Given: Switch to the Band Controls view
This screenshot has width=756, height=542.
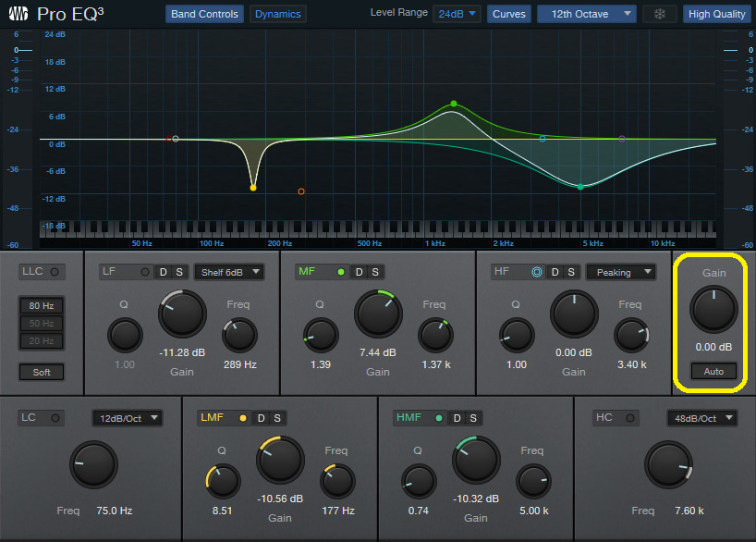Looking at the screenshot, I should pos(203,14).
